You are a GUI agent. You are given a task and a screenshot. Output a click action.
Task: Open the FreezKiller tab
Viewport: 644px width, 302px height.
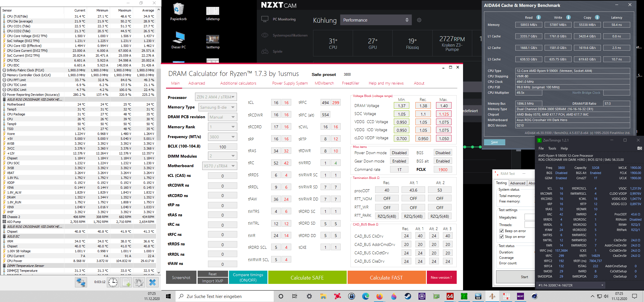tap(351, 83)
